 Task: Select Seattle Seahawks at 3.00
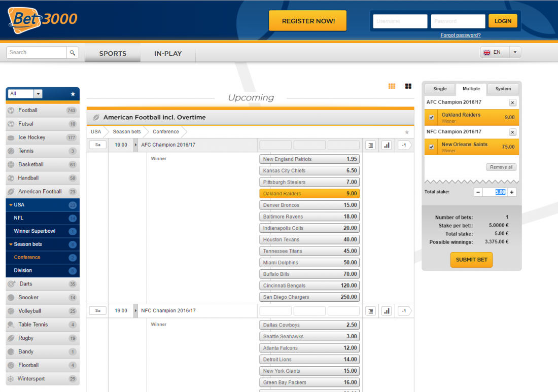click(309, 337)
